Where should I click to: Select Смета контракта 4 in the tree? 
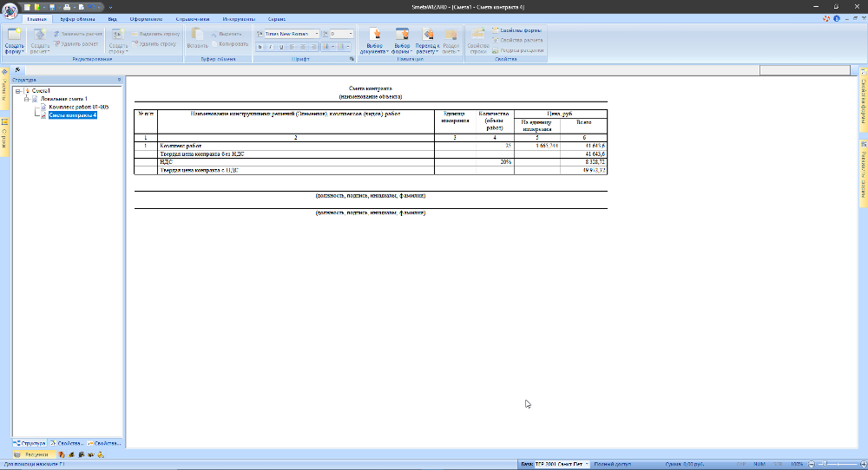point(73,115)
